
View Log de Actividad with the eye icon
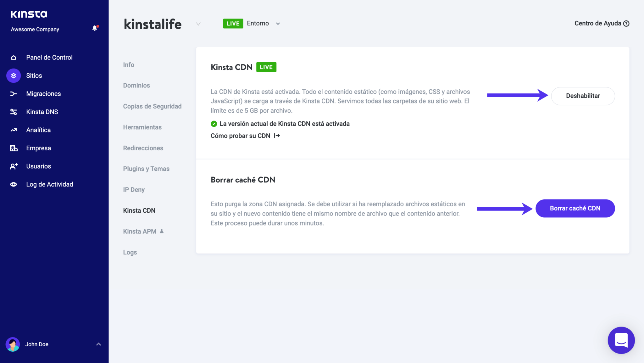(13, 184)
